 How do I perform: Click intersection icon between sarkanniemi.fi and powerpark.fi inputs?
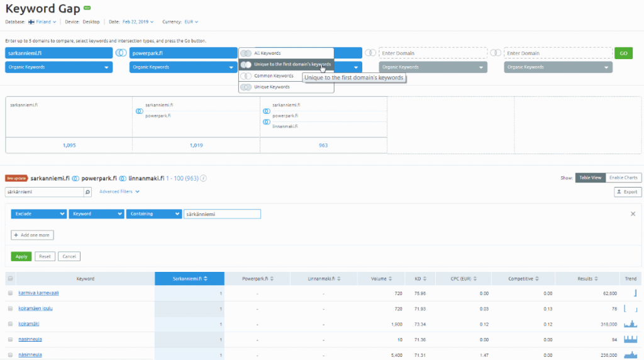pos(121,53)
